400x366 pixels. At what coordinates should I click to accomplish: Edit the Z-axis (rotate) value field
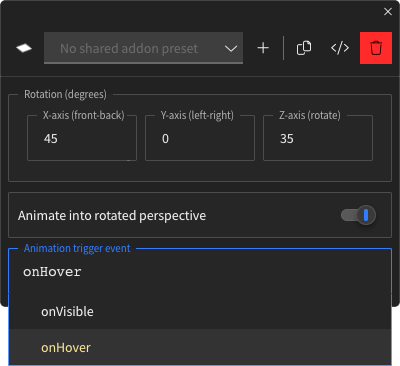(318, 138)
